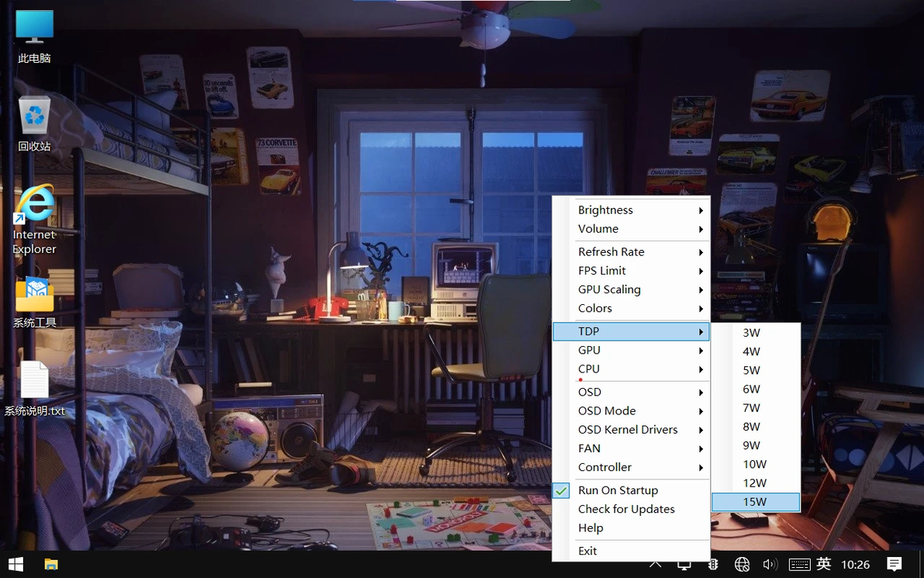The height and width of the screenshot is (578, 924).
Task: Set TDP to 7W
Action: 756,408
